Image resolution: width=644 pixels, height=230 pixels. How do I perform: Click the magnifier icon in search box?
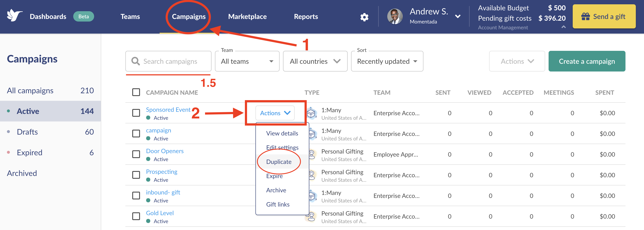[x=135, y=61]
